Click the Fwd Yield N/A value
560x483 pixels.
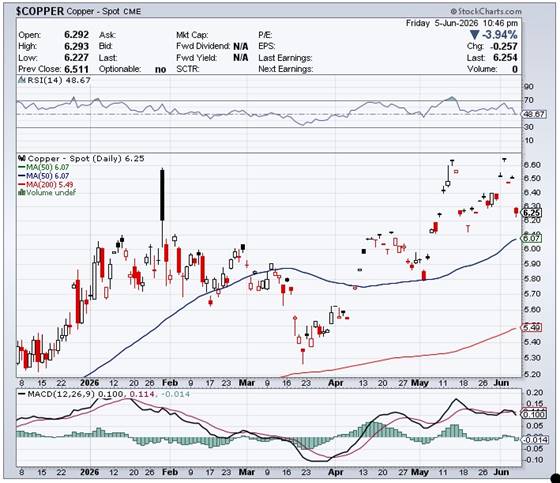click(241, 58)
